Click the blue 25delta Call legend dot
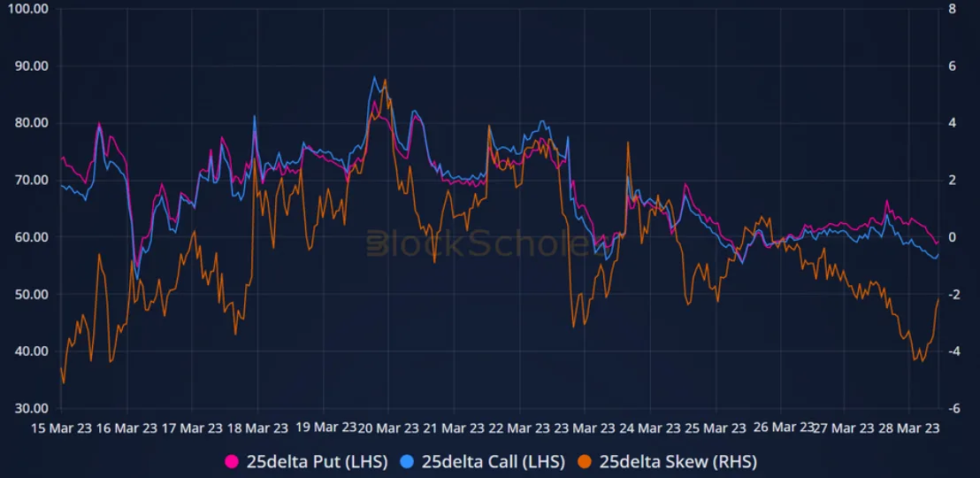This screenshot has height=478, width=980. (408, 462)
